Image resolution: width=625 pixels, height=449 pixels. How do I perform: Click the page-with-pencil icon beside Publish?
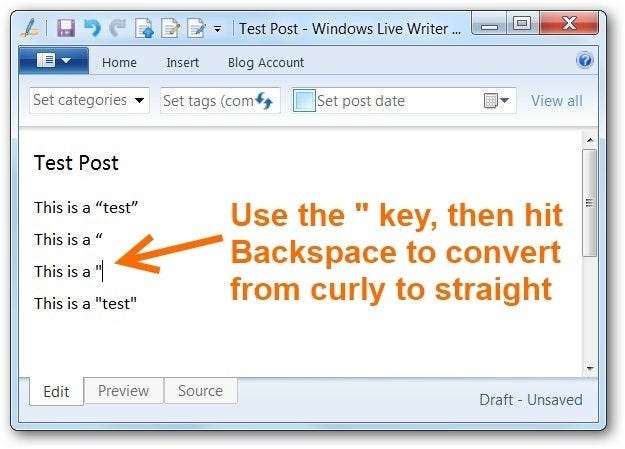pyautogui.click(x=170, y=29)
